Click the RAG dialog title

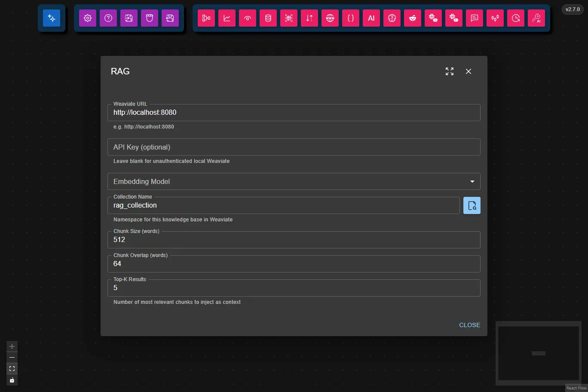(120, 71)
